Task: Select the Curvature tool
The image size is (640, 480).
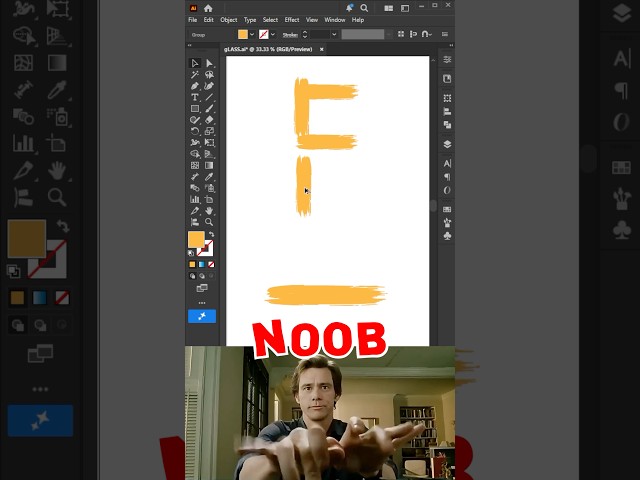Action: point(209,86)
